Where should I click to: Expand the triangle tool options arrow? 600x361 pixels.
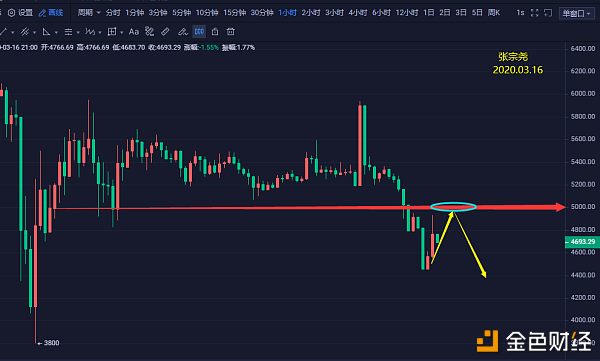click(x=56, y=32)
